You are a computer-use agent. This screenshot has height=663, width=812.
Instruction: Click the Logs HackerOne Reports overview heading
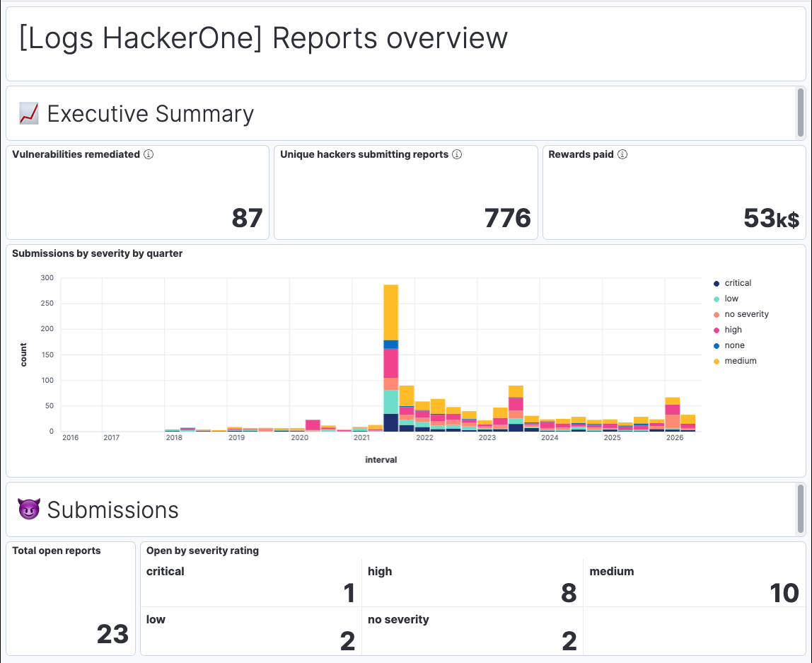(264, 38)
